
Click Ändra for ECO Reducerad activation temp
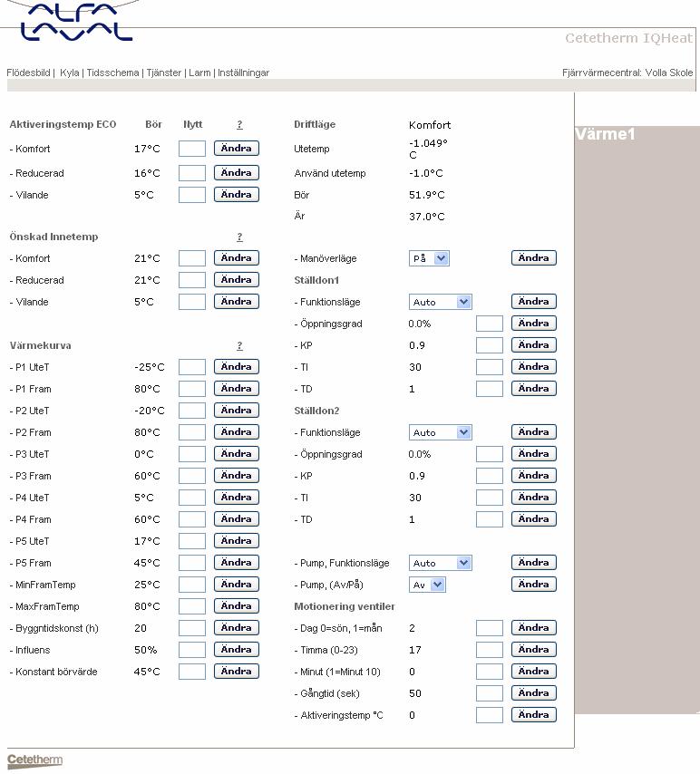point(236,173)
